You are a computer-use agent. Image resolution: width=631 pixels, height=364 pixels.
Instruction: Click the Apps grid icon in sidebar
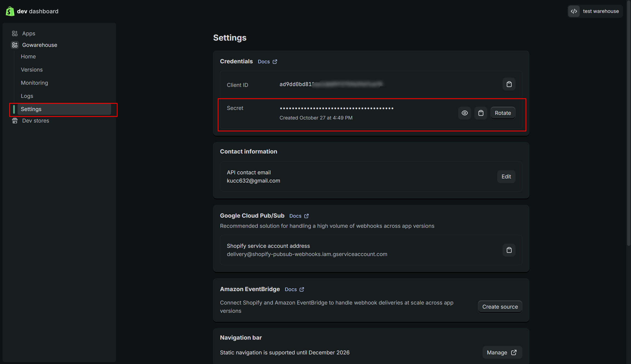tap(15, 33)
